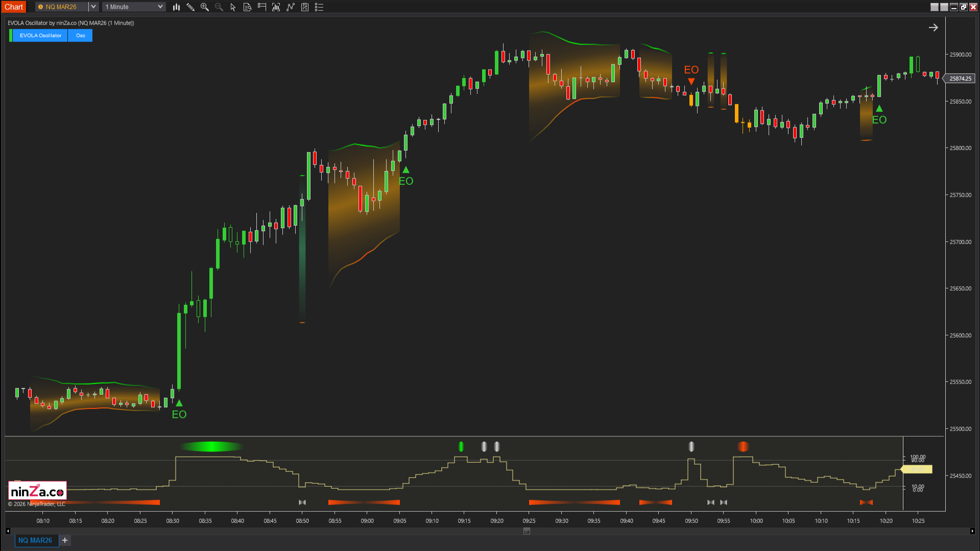The image size is (980, 551).
Task: Switch to the NQ MAR26 tab
Action: pyautogui.click(x=36, y=540)
